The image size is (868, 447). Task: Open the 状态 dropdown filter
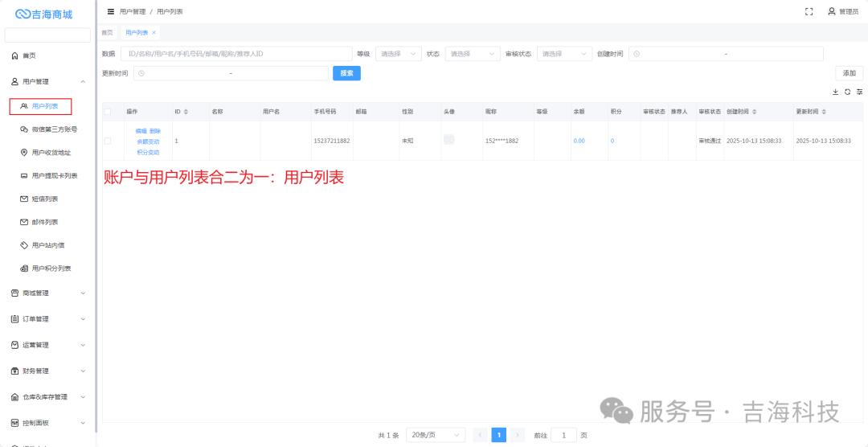473,54
